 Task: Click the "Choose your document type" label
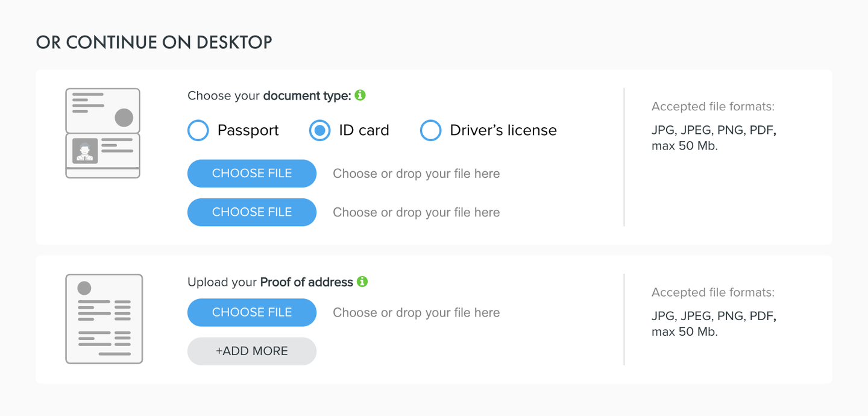(x=269, y=96)
